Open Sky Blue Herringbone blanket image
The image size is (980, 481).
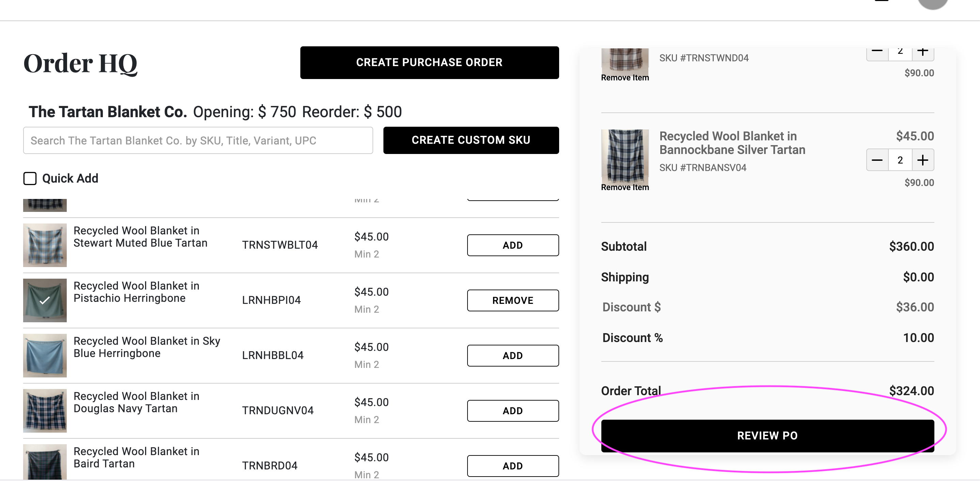tap(45, 355)
